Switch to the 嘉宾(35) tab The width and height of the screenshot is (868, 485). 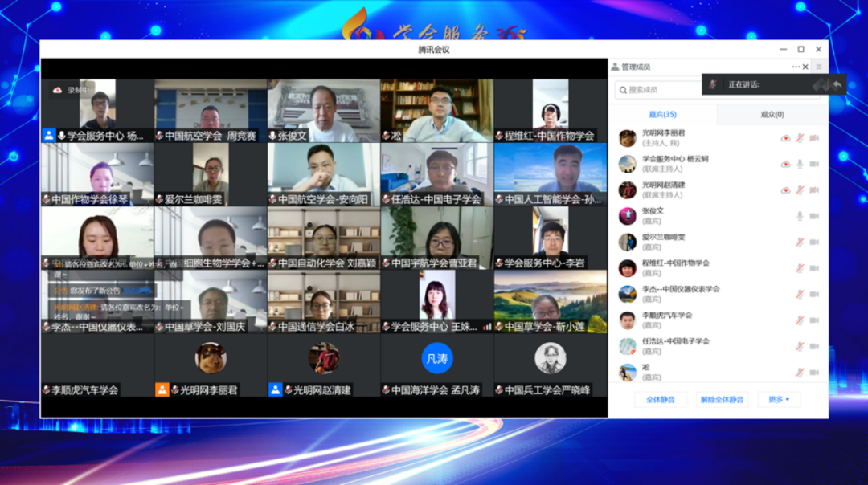click(662, 115)
